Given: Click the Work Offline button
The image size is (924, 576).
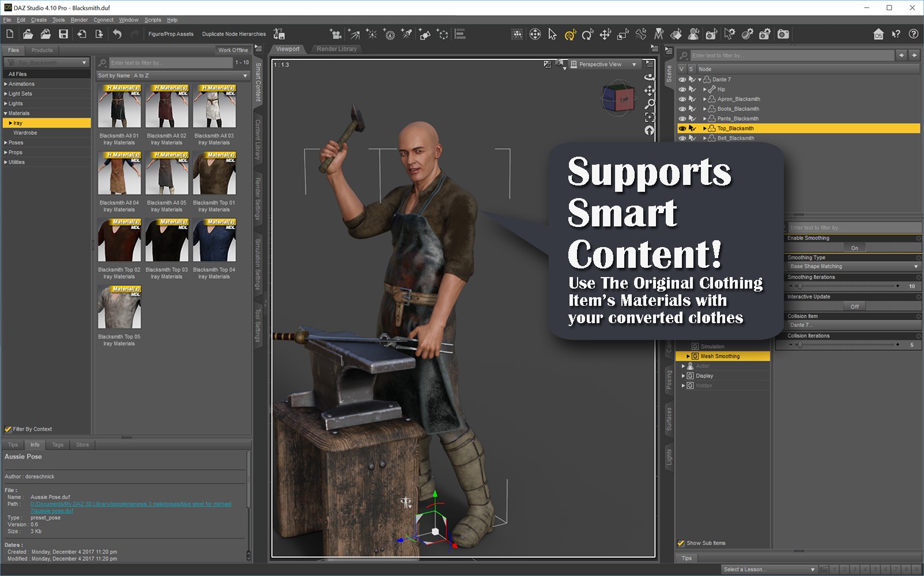Looking at the screenshot, I should point(233,50).
